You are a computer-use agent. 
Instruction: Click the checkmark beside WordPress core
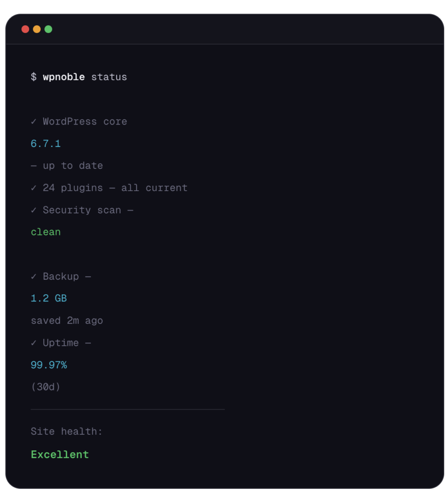pos(34,122)
